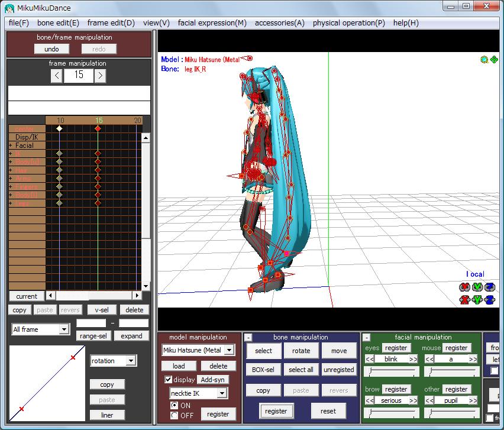Advance to next frame with right arrow
This screenshot has height=430, width=504.
point(101,76)
